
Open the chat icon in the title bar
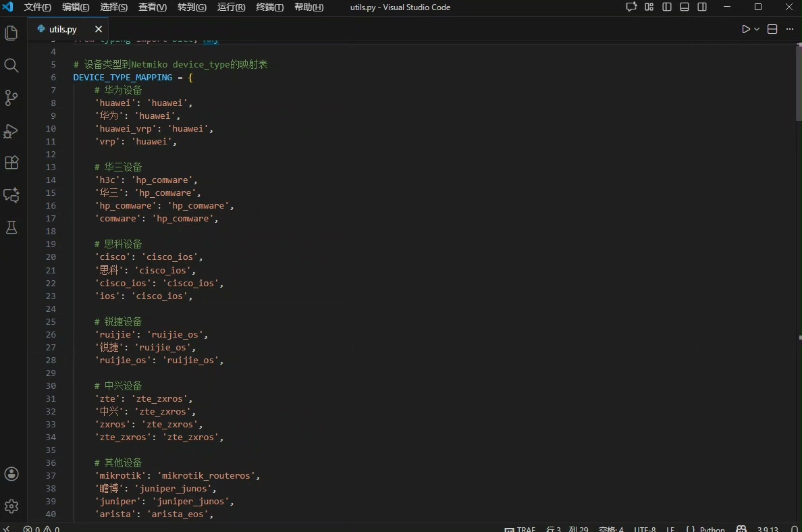[x=631, y=7]
